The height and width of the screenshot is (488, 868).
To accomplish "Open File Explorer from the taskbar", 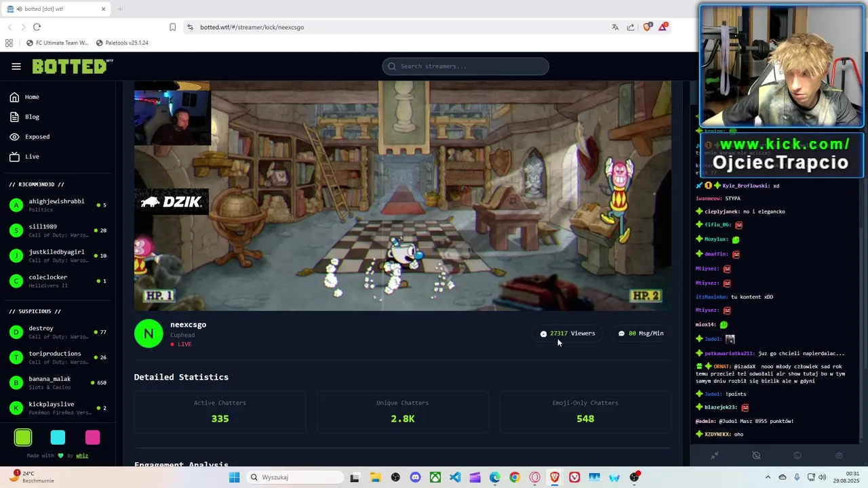I will 375,477.
